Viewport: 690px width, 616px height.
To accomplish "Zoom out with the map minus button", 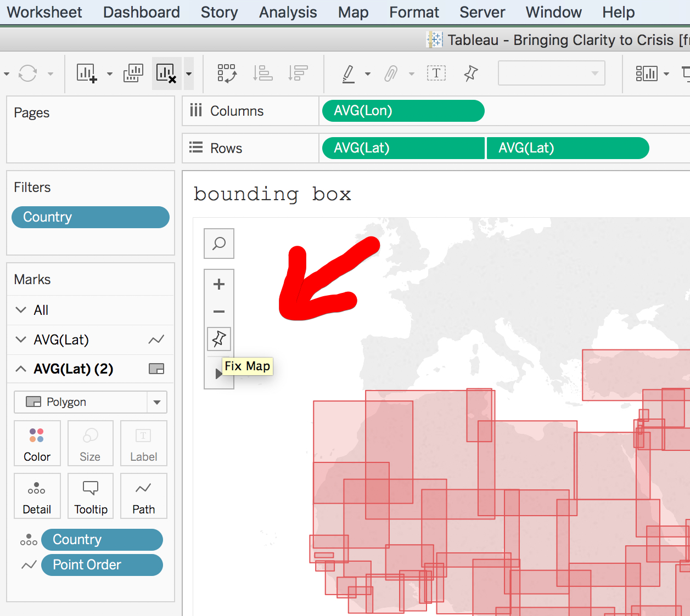I will click(219, 312).
